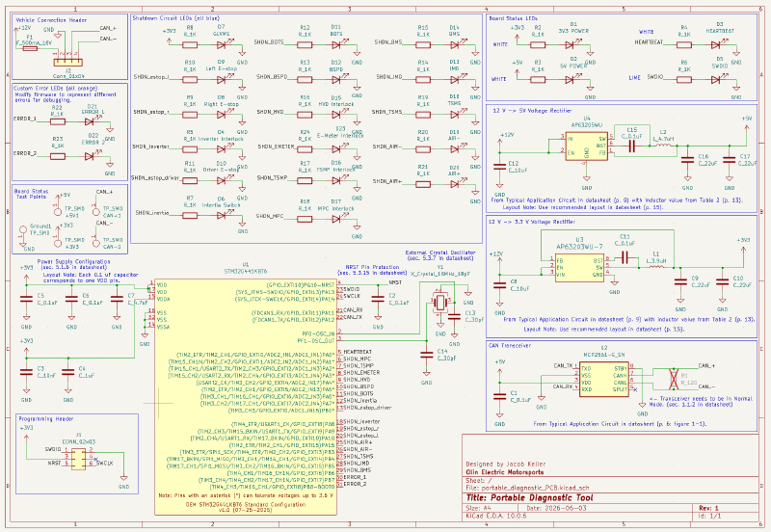The width and height of the screenshot is (771, 532).
Task: Select the D22 ERROR 2 LED symbol
Action: 90,156
